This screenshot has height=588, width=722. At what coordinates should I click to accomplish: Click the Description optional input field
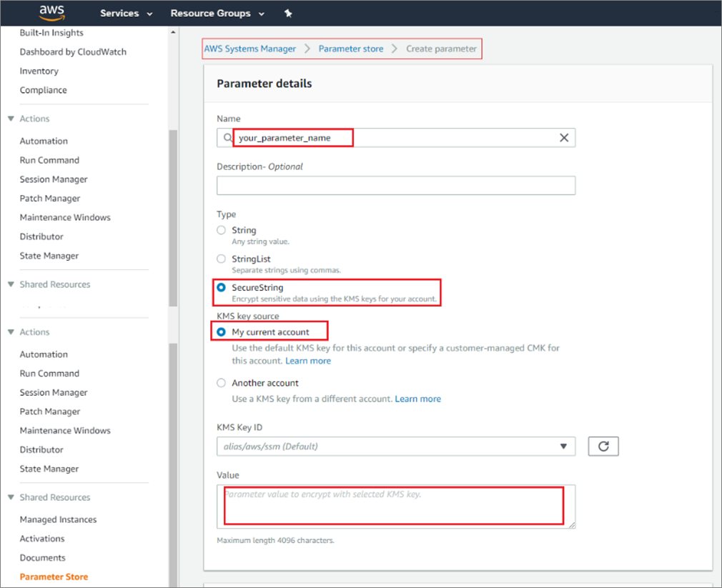(x=396, y=186)
